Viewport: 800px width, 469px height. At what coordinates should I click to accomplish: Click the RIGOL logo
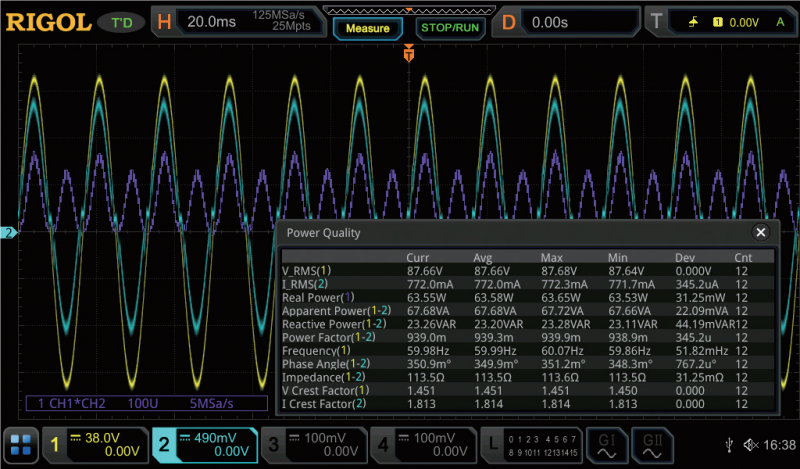click(46, 20)
